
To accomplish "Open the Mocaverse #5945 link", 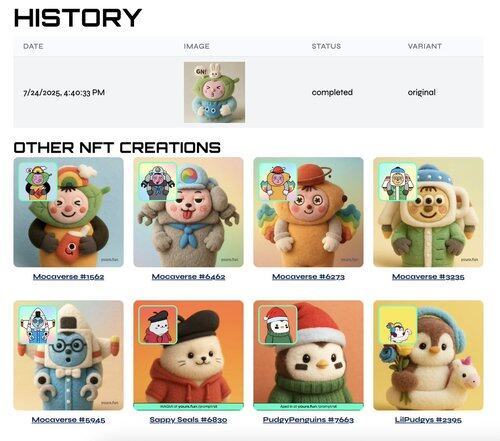I will pyautogui.click(x=68, y=420).
